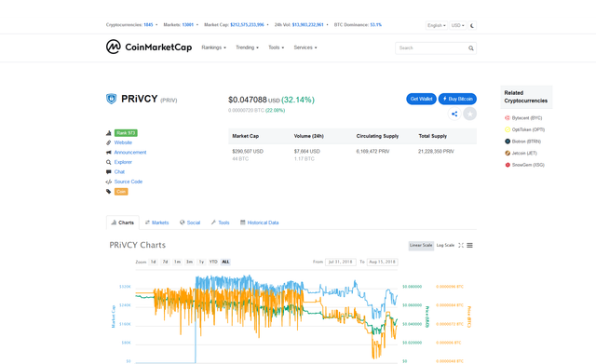The image size is (596, 364).
Task: Open chart fullscreen icon
Action: point(461,245)
